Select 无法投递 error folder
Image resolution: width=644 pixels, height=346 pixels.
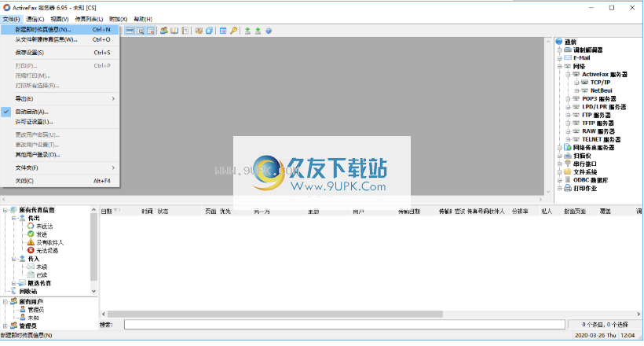click(47, 251)
